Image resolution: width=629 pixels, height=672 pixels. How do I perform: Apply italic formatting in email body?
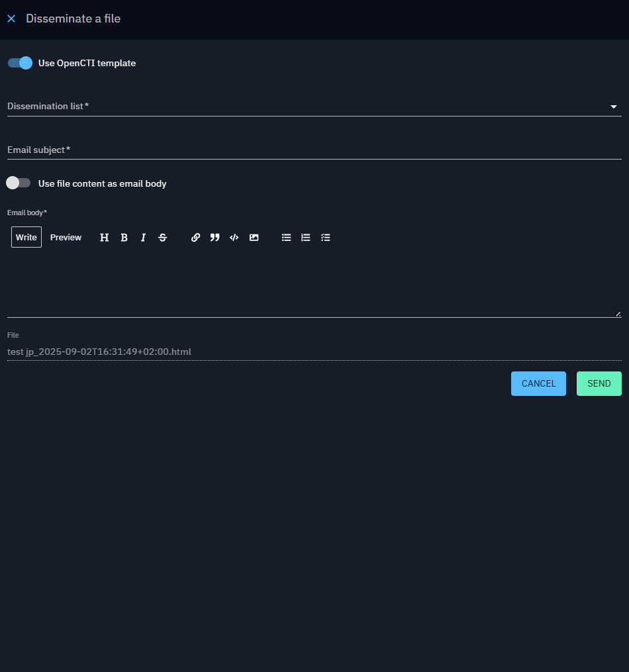click(143, 238)
